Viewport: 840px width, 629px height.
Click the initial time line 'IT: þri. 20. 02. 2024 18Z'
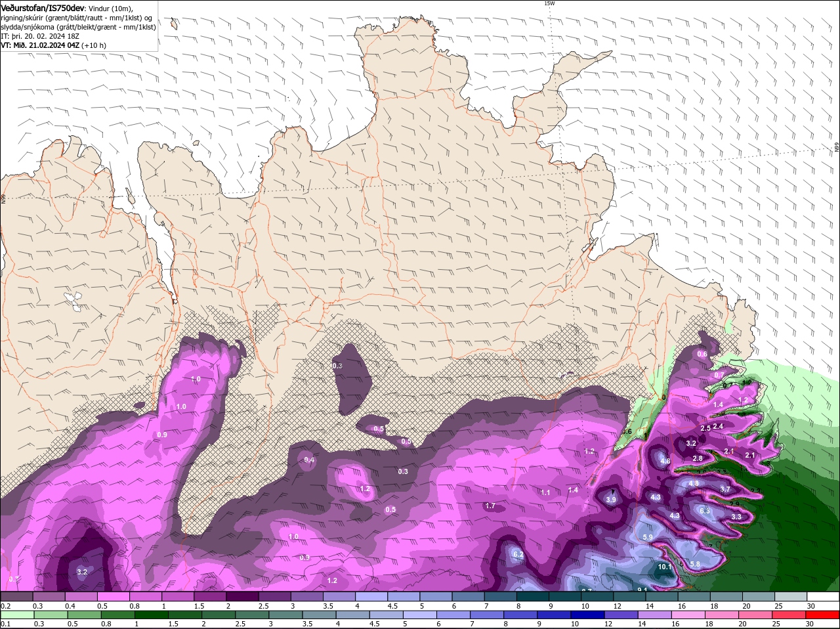pos(40,36)
